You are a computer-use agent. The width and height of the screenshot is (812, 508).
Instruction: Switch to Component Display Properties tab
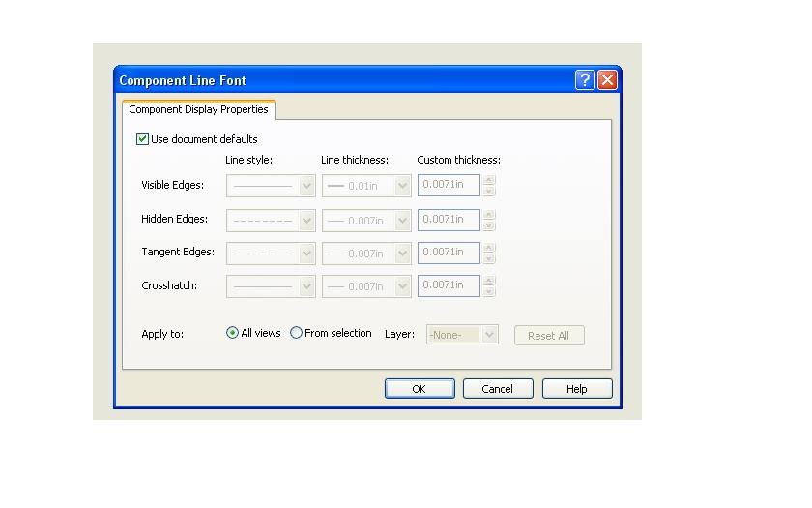[x=198, y=109]
